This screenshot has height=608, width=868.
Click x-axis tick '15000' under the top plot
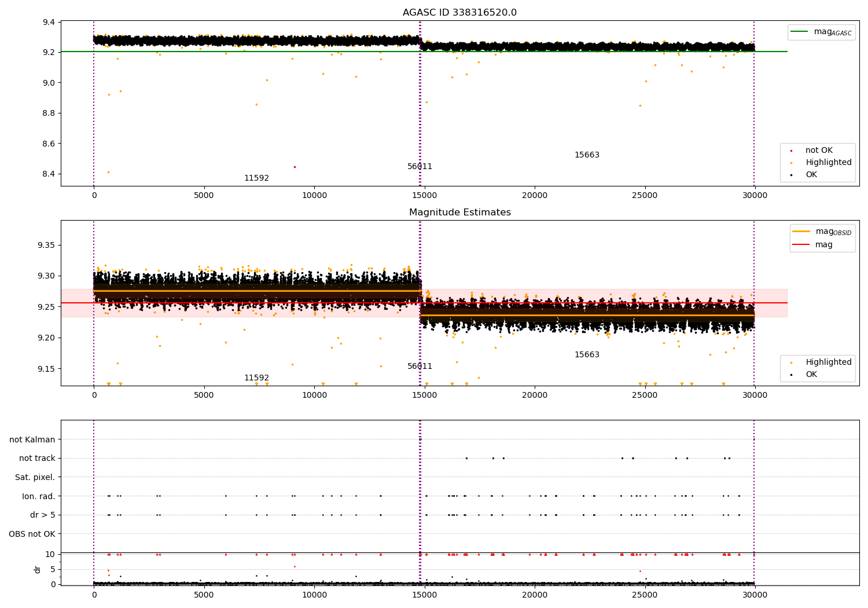424,196
